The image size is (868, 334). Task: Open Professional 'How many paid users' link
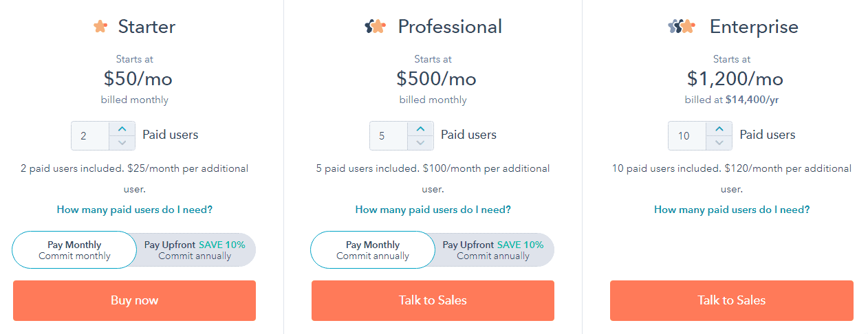(433, 210)
